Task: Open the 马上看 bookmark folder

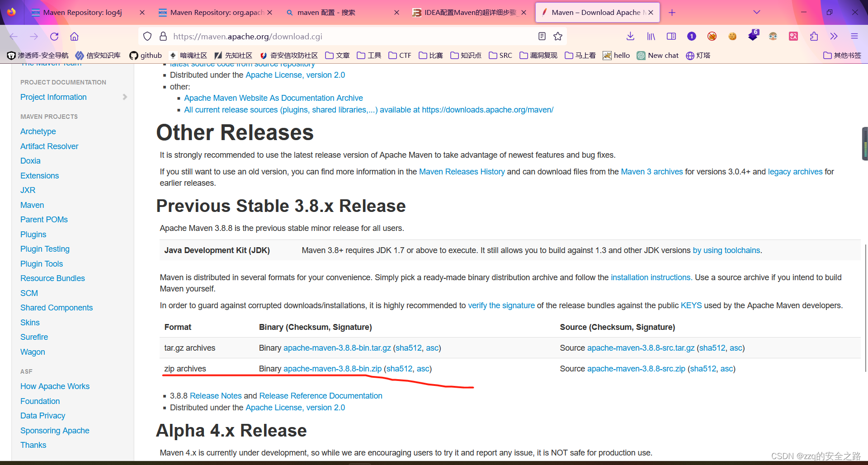Action: [x=580, y=56]
